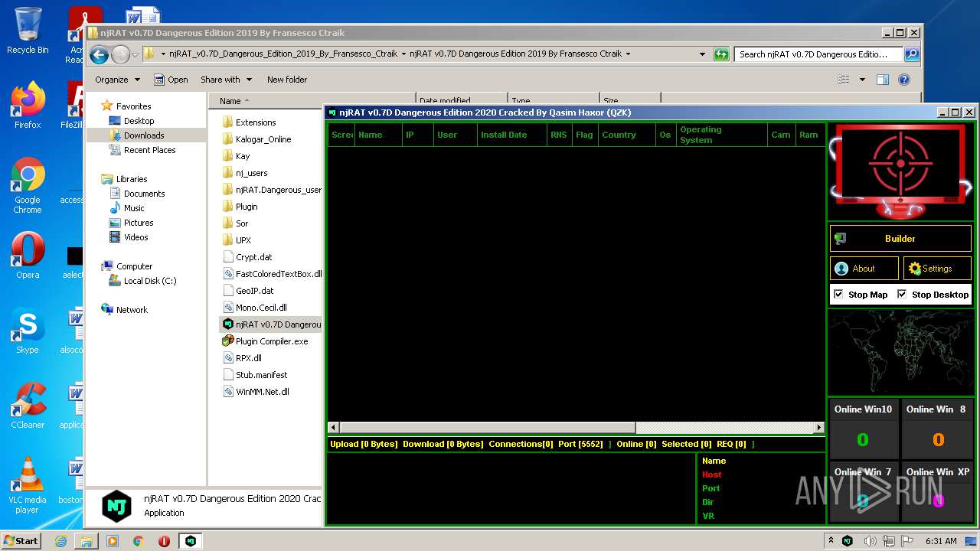Toggle the preview pane icon
This screenshot has height=551, width=980.
coord(883,80)
